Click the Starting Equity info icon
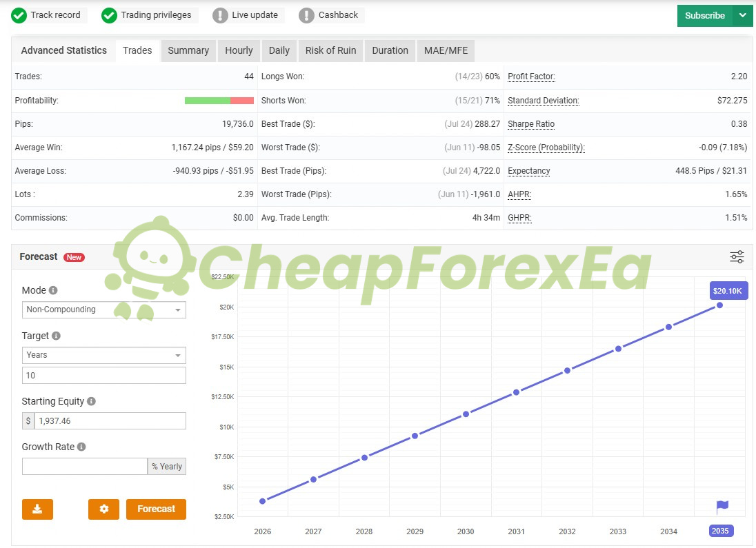The height and width of the screenshot is (548, 756). click(91, 401)
